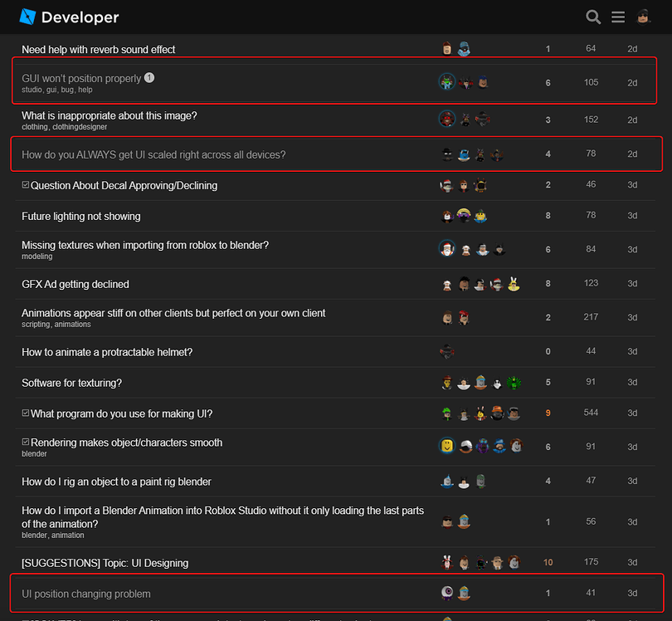Open the search icon in the header
672x621 pixels.
pyautogui.click(x=592, y=17)
